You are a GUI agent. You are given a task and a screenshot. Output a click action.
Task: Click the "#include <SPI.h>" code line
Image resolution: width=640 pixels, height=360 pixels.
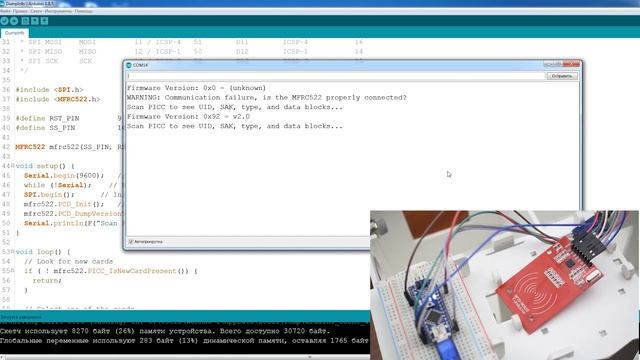(x=49, y=90)
